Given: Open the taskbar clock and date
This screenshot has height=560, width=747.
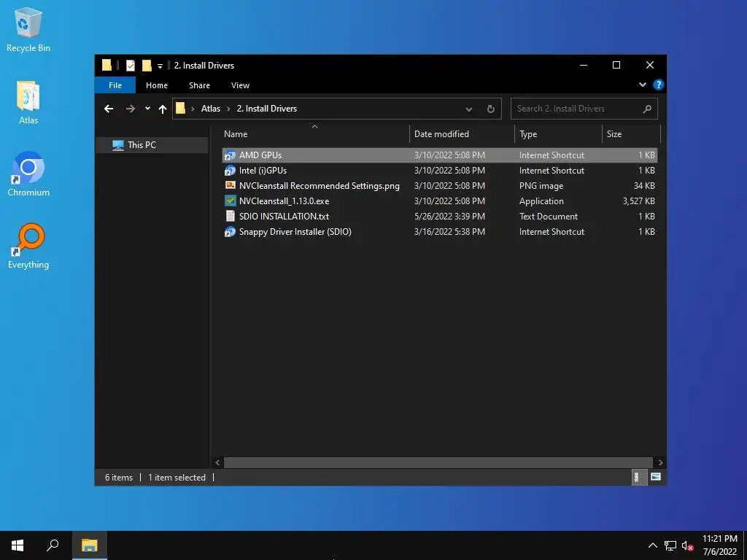Looking at the screenshot, I should (x=720, y=545).
